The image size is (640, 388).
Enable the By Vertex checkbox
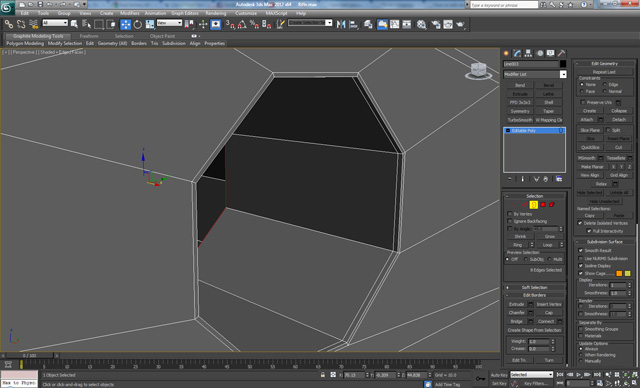pyautogui.click(x=510, y=214)
